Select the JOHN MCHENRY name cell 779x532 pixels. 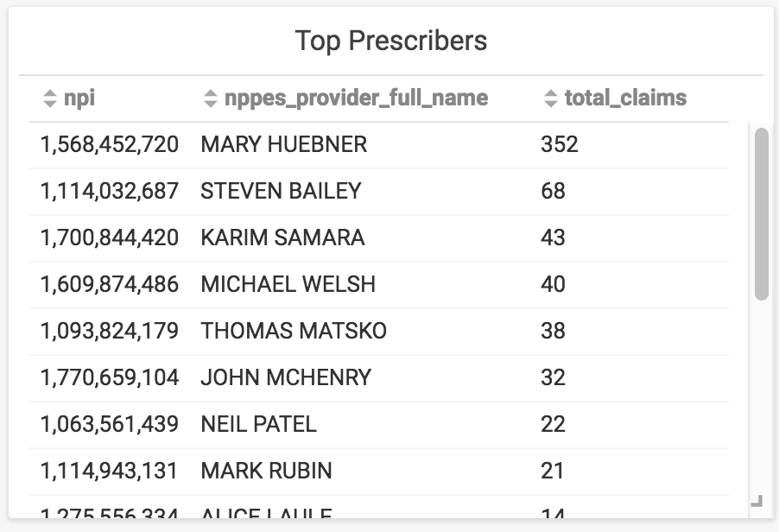tap(286, 378)
